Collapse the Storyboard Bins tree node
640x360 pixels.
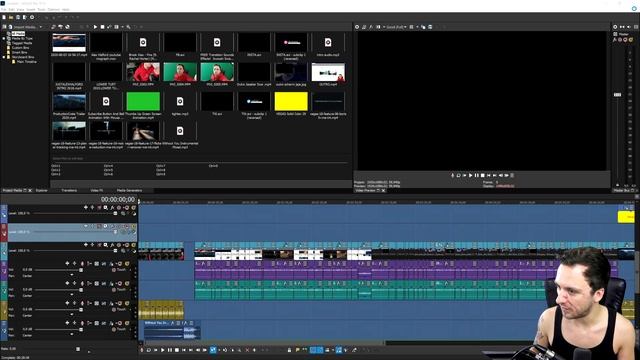click(x=4, y=57)
